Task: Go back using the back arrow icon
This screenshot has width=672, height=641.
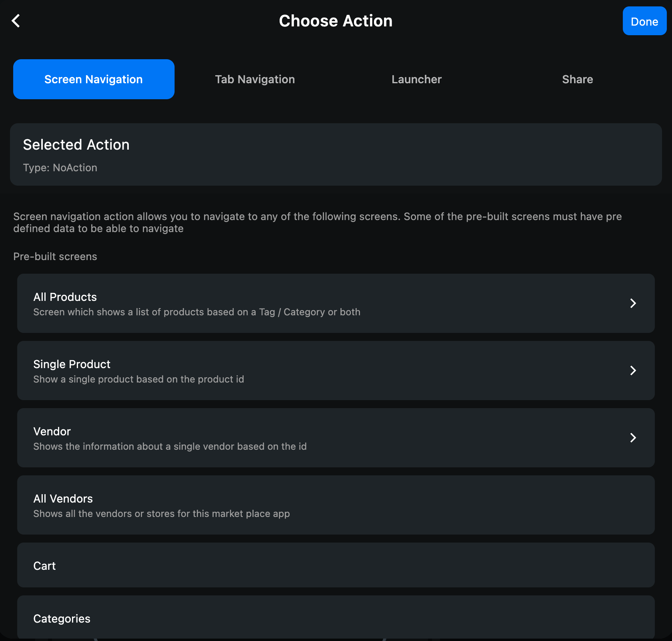Action: click(16, 21)
